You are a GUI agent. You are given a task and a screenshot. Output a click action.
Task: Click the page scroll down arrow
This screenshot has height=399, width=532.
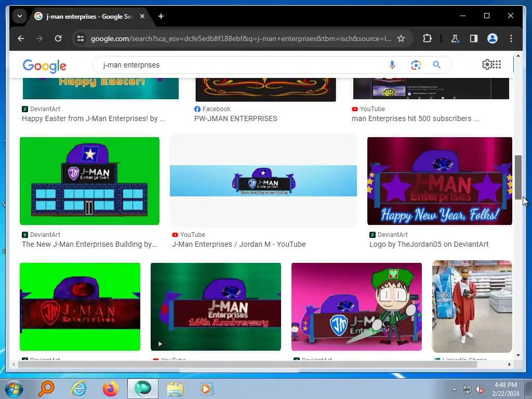click(518, 355)
